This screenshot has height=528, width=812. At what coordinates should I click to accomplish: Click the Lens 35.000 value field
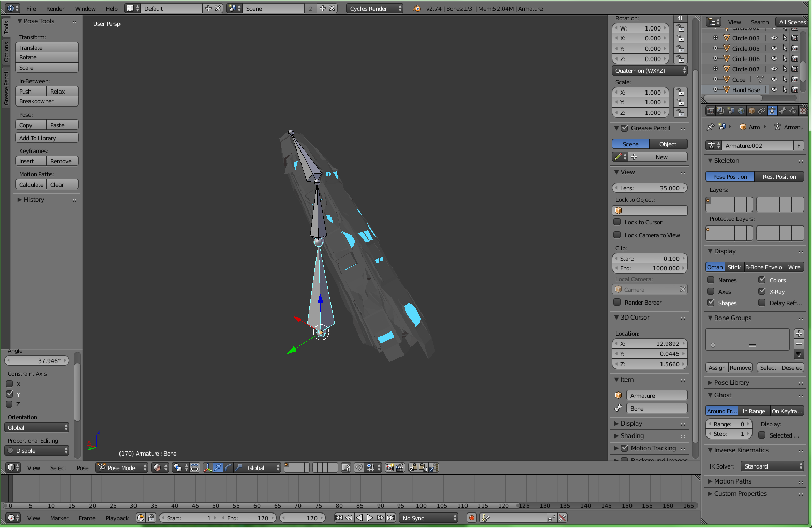(x=650, y=188)
